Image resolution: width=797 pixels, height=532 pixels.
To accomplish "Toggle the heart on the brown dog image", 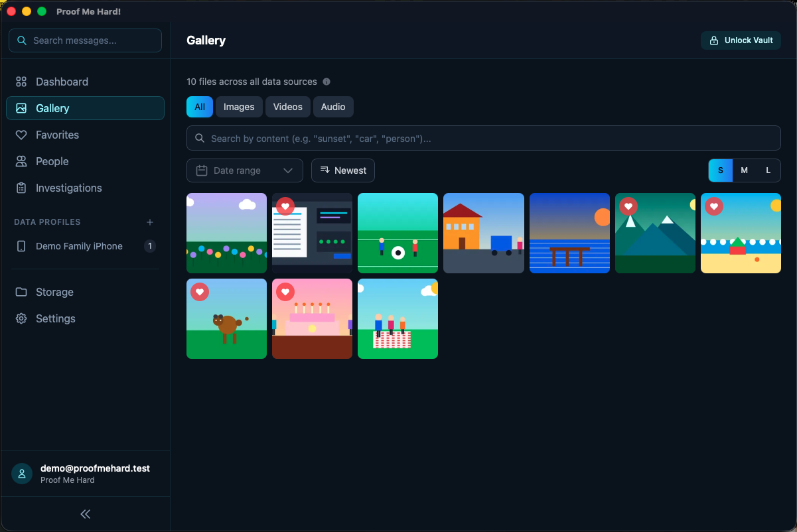I will [x=200, y=292].
